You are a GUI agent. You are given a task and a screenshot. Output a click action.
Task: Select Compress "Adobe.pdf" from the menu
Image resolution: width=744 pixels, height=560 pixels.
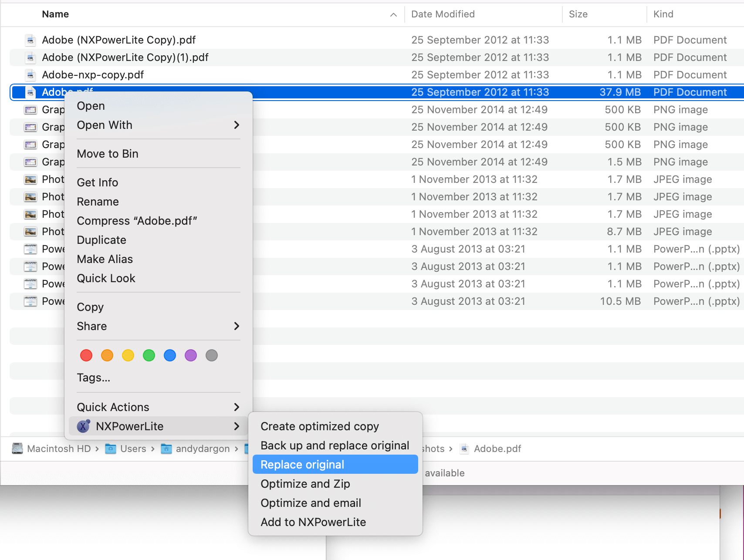click(x=137, y=221)
